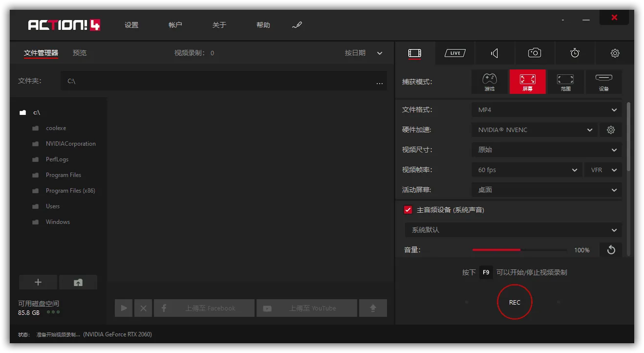This screenshot has width=644, height=353.
Task: Click the drawing pen icon in header
Action: point(297,25)
